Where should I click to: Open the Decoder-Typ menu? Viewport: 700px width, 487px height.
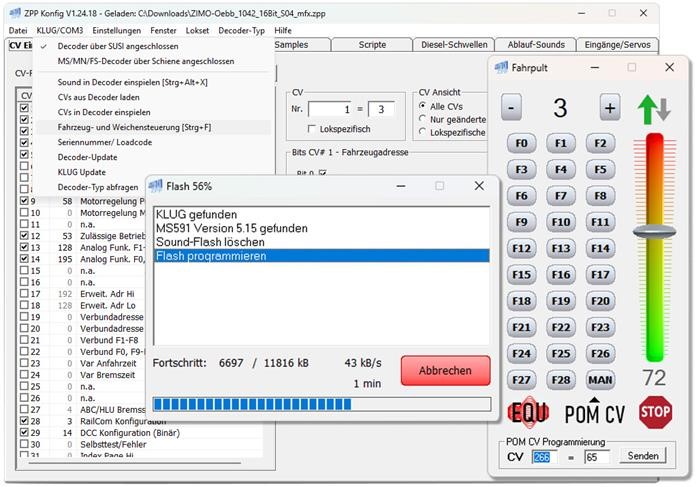pos(241,31)
